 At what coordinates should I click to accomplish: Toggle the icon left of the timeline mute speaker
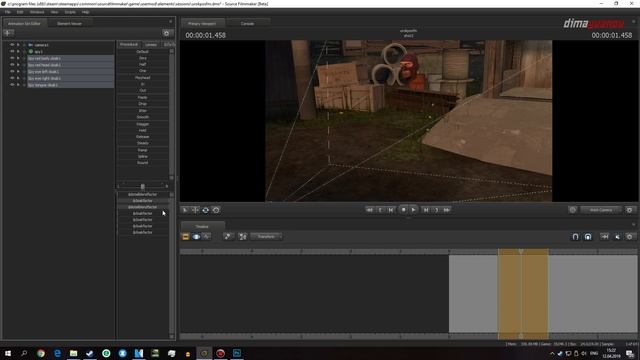click(x=604, y=237)
